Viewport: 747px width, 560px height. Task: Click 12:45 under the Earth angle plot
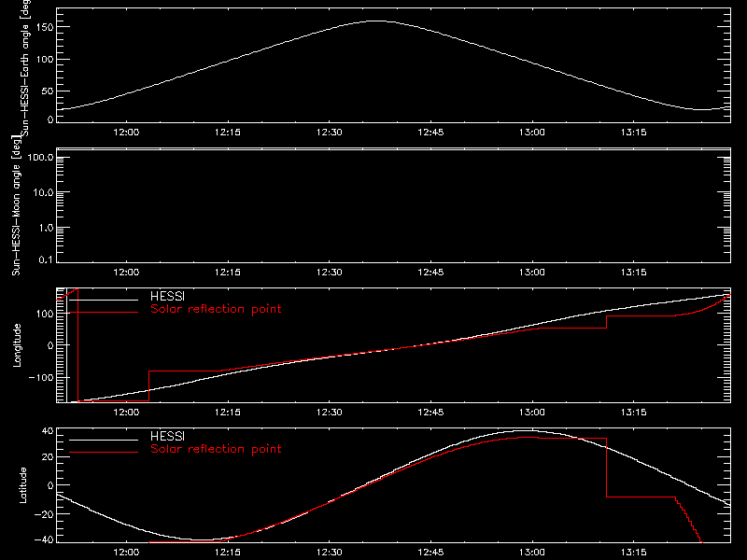point(430,132)
